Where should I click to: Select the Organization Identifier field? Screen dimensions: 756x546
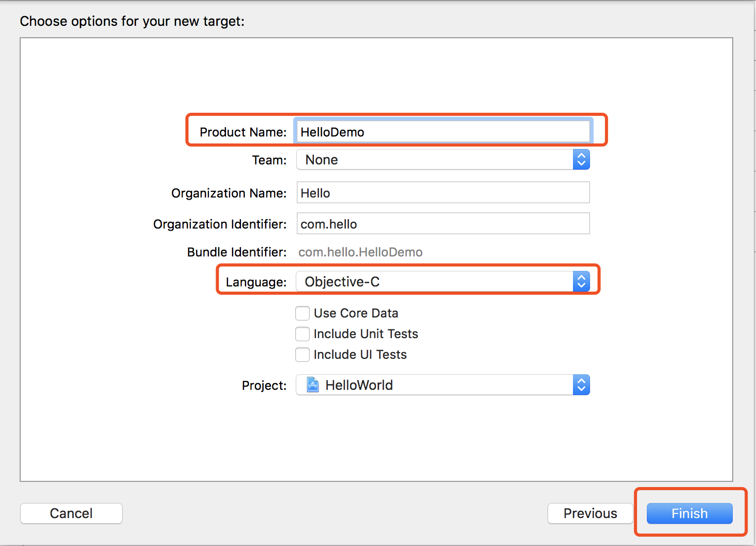443,224
